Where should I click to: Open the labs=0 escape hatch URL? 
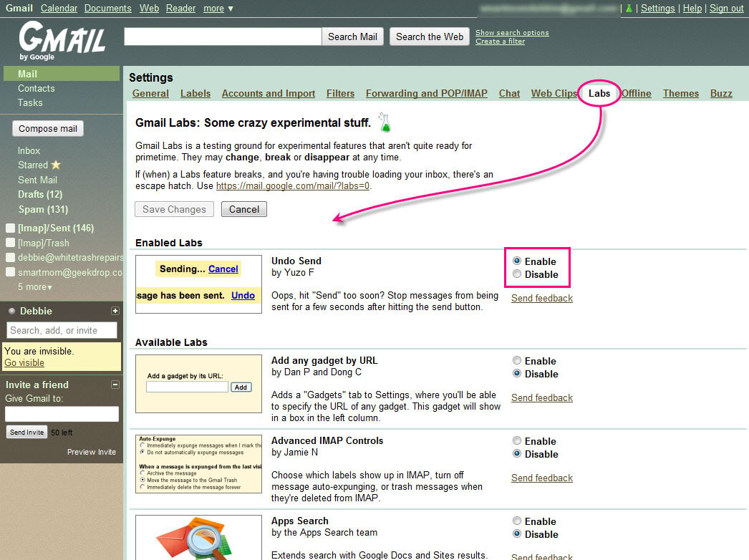293,186
